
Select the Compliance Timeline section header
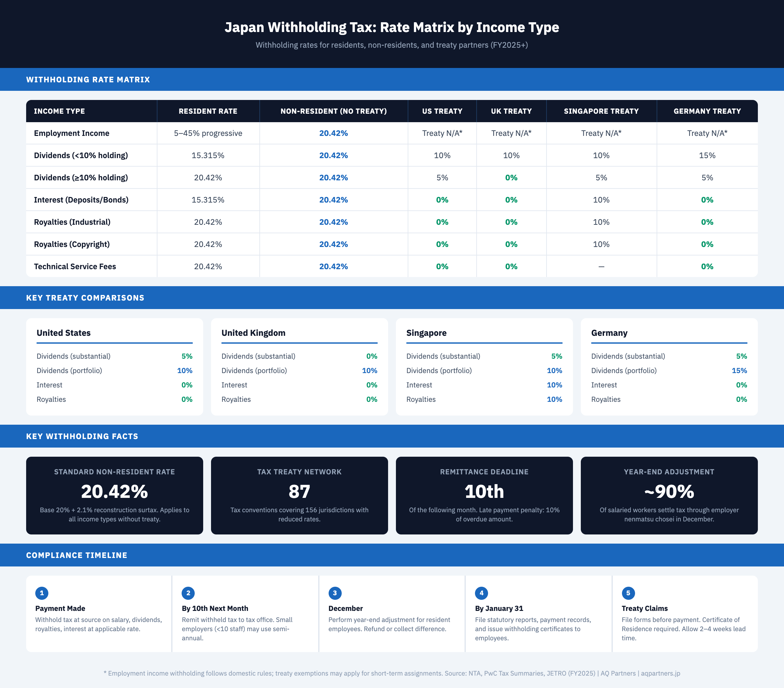pyautogui.click(x=77, y=555)
